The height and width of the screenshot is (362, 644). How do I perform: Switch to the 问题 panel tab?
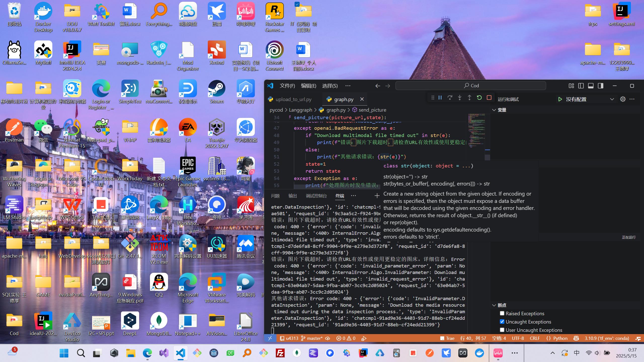[275, 196]
